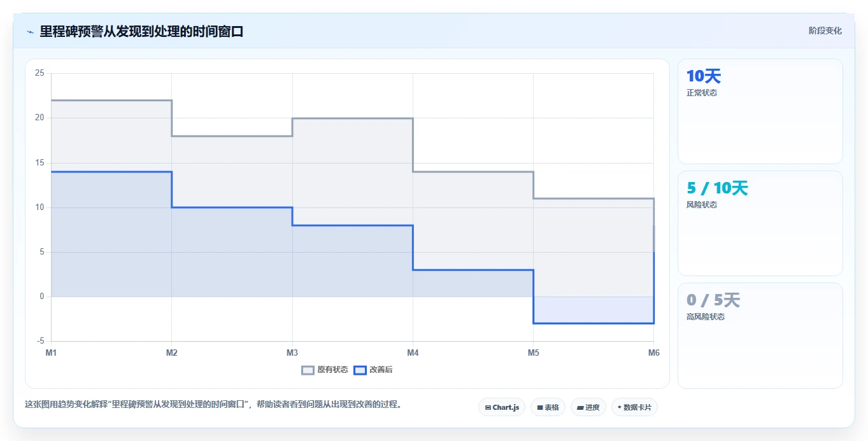Click the M5 x-axis label

tap(534, 353)
